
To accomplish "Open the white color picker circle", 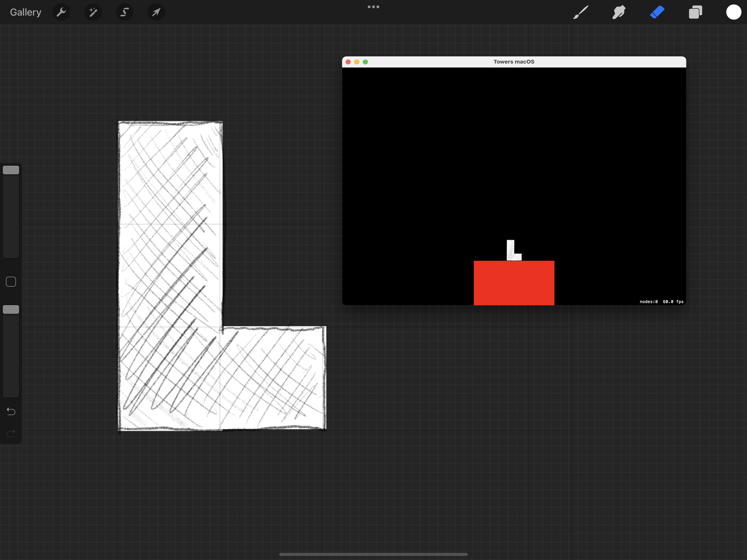I will (x=734, y=12).
